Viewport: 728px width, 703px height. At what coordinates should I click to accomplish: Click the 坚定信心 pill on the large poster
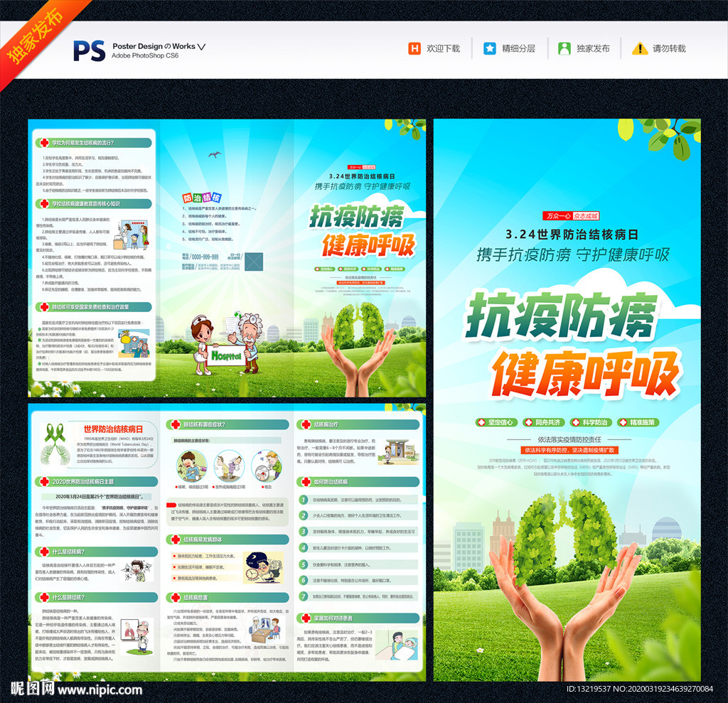[x=496, y=422]
